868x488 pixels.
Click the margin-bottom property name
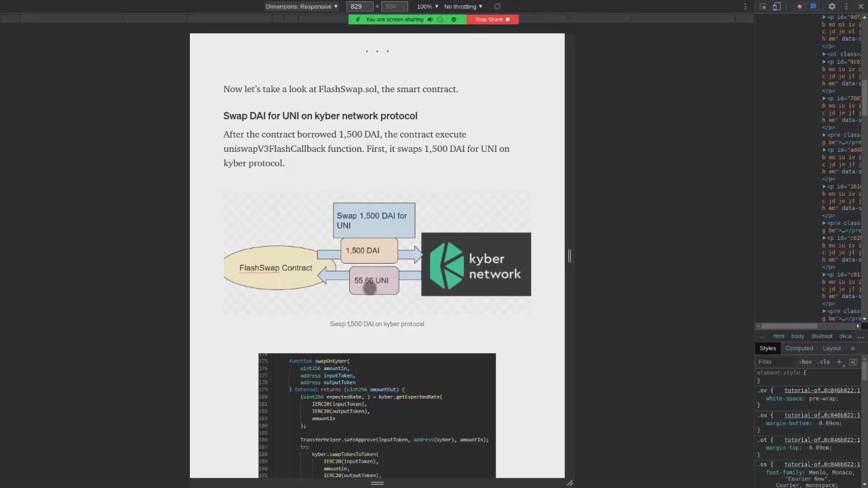[789, 423]
